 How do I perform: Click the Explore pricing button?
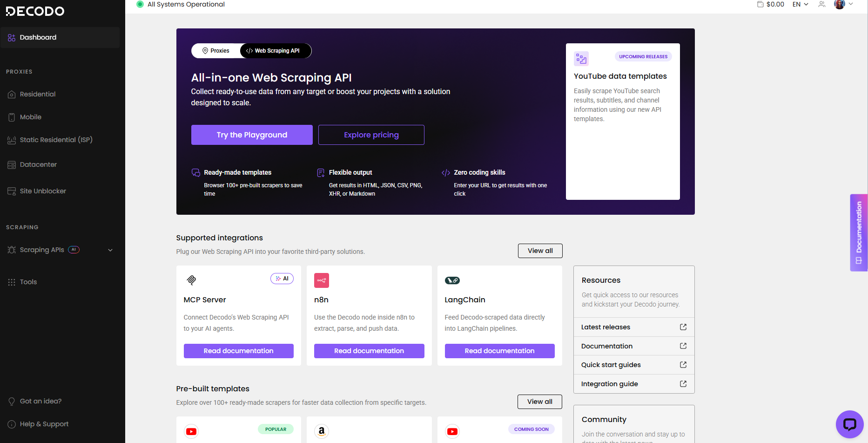[371, 135]
